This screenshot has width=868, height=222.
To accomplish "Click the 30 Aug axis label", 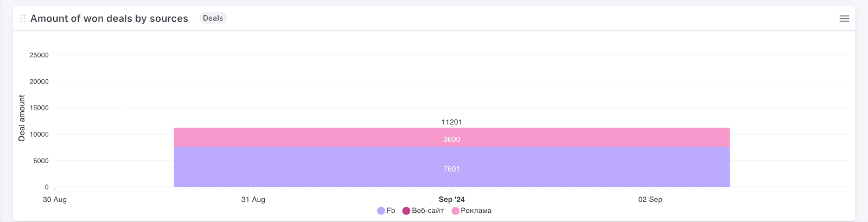I will click(x=55, y=199).
